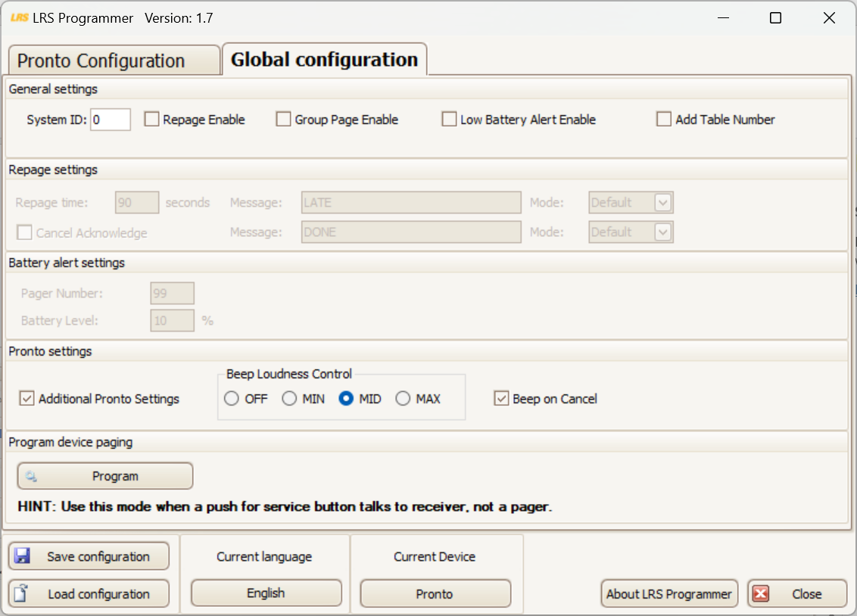Click the document icon on Load configuration
This screenshot has height=616, width=857.
[21, 593]
